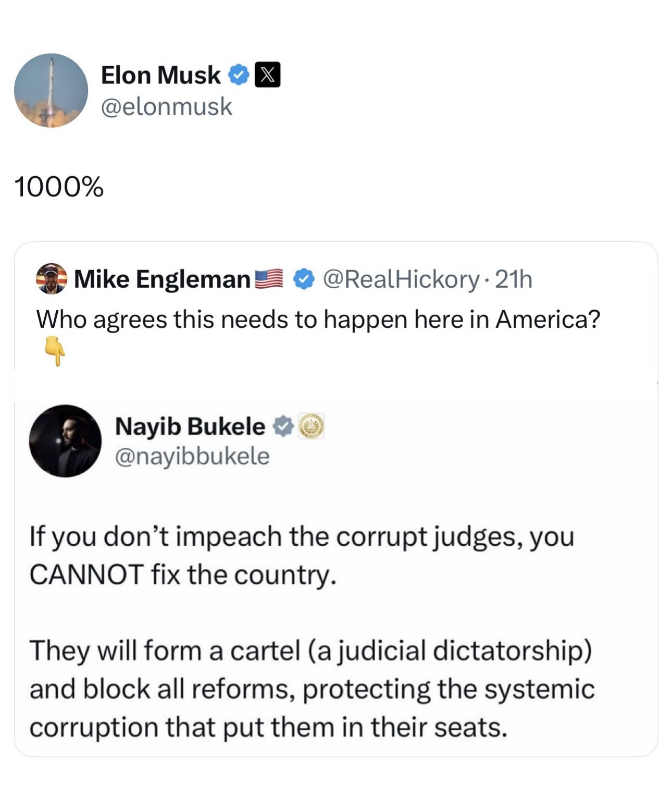Click the El Salvador government seal badge
Viewport: 672px width, 809px height.
pyautogui.click(x=311, y=426)
